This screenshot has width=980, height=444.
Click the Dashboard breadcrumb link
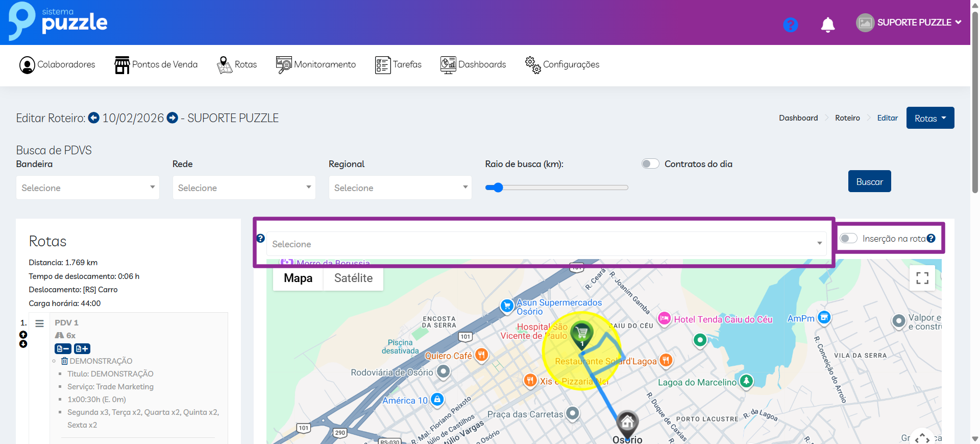point(798,118)
